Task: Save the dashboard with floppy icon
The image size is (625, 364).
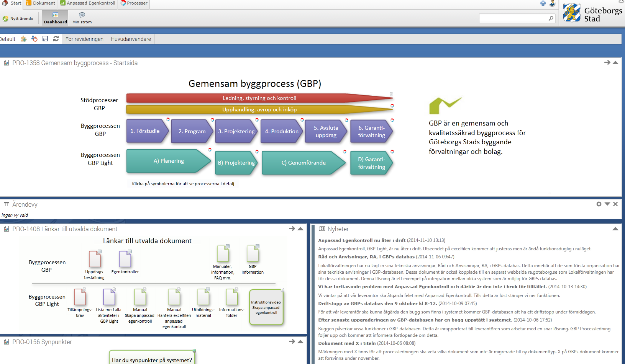Action: pos(45,39)
